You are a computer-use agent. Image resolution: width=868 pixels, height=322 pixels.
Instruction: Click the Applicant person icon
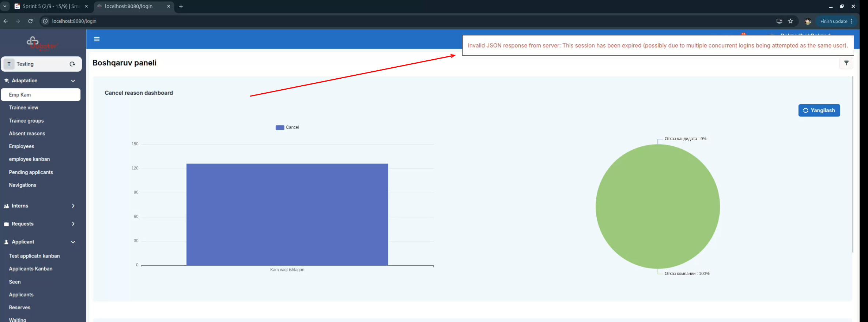(6, 242)
